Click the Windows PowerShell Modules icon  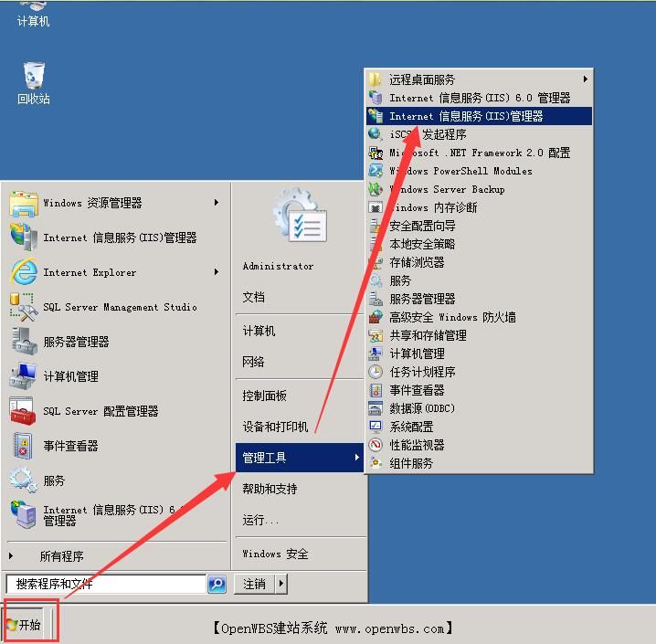point(376,171)
